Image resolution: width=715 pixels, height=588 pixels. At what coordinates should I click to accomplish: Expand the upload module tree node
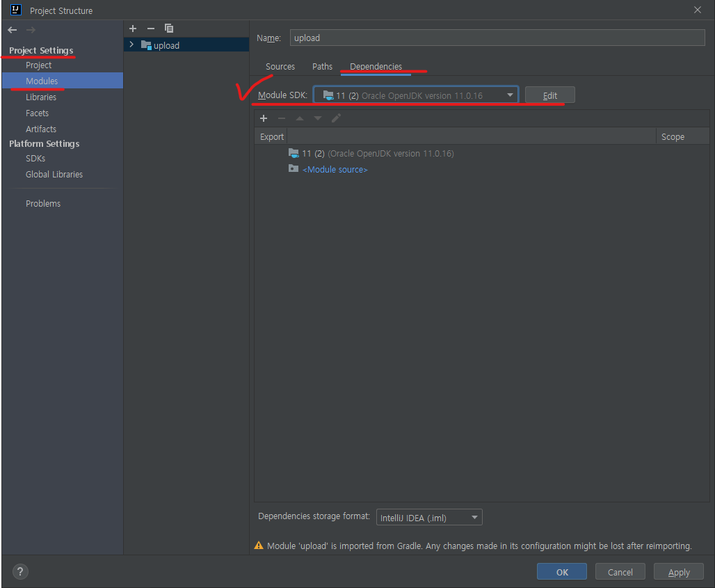click(131, 45)
